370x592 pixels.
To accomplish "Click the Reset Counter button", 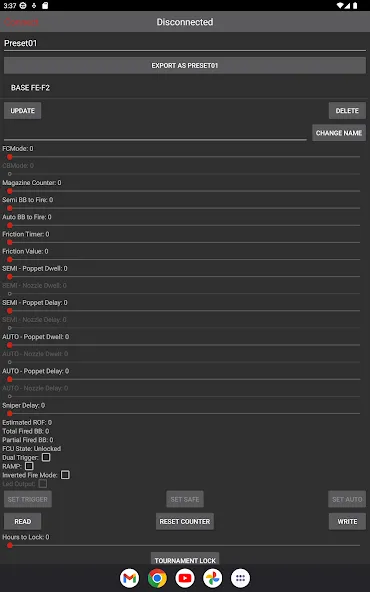I will 185,521.
